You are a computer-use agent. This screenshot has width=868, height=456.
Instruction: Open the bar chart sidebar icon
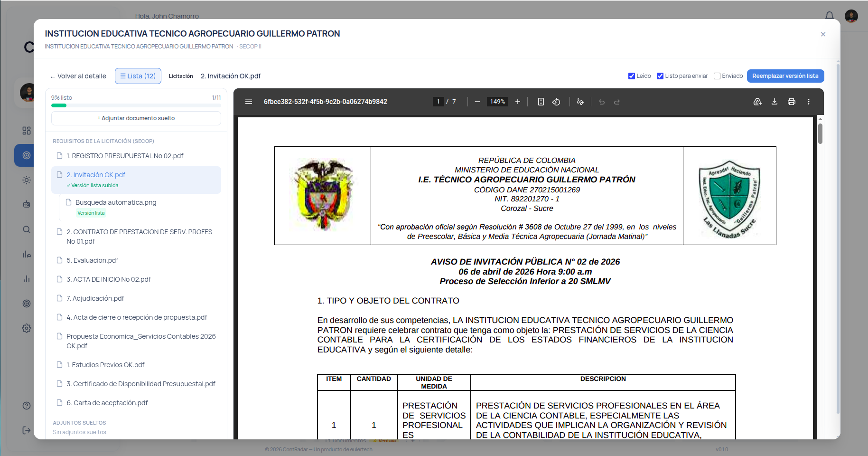pyautogui.click(x=27, y=279)
